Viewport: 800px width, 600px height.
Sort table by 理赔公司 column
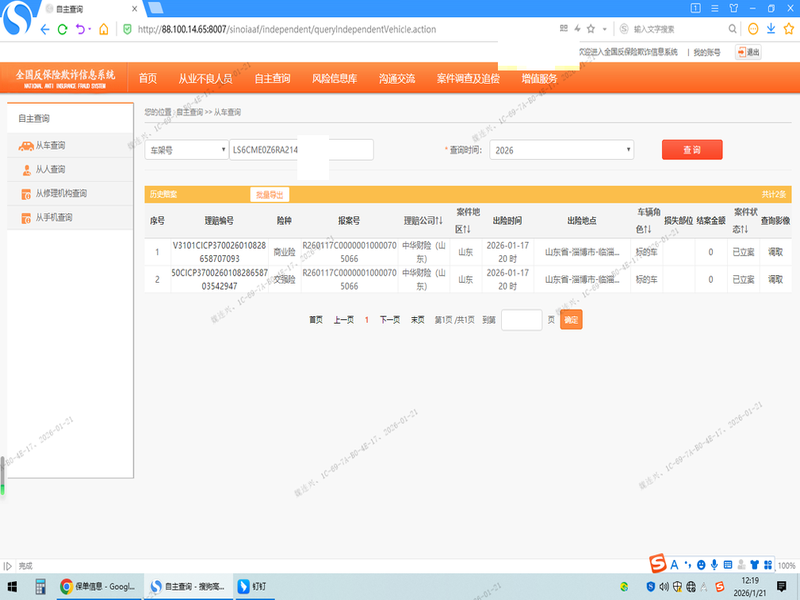(423, 220)
